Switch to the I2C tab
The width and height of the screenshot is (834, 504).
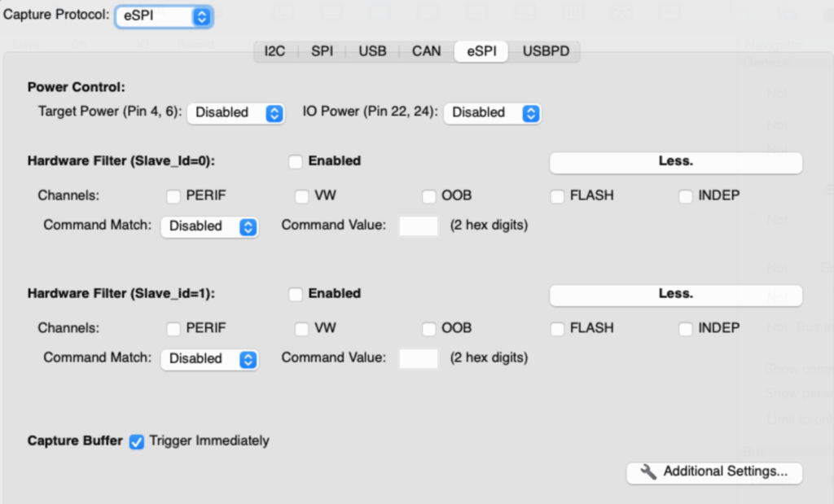(274, 51)
